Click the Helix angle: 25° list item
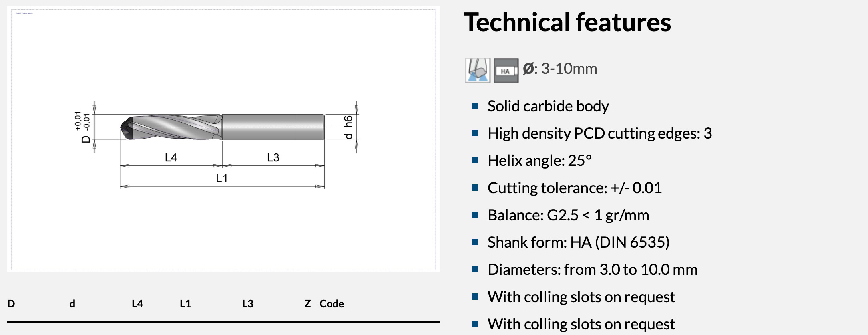The height and width of the screenshot is (335, 868). (539, 161)
